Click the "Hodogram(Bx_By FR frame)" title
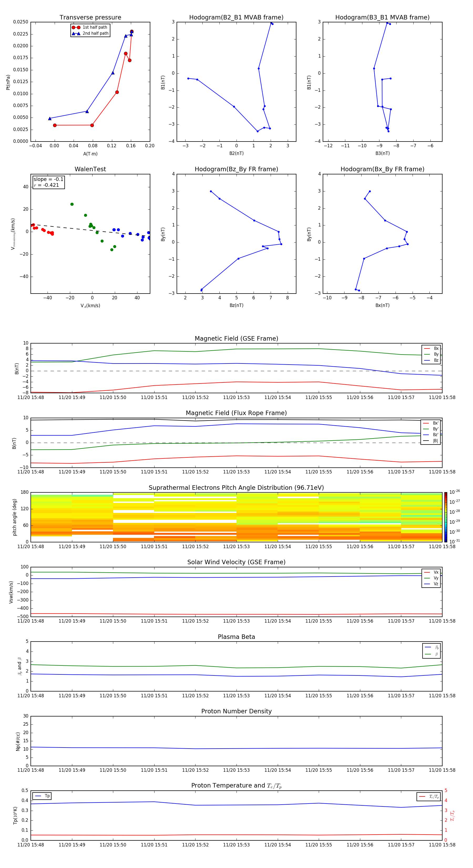Screen dimensions: 473x868 point(382,169)
